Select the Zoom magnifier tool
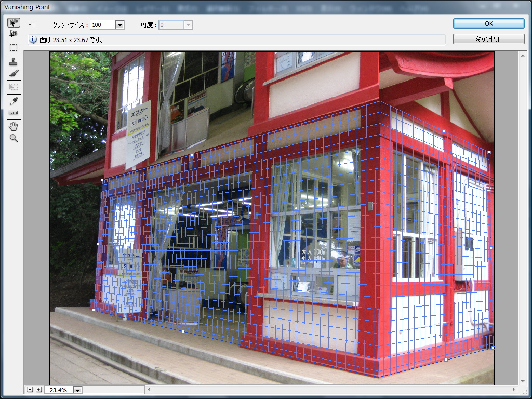 (14, 138)
